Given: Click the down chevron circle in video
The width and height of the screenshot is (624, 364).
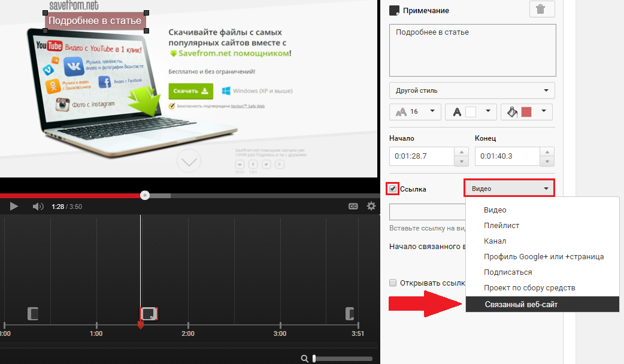Looking at the screenshot, I should (x=189, y=161).
